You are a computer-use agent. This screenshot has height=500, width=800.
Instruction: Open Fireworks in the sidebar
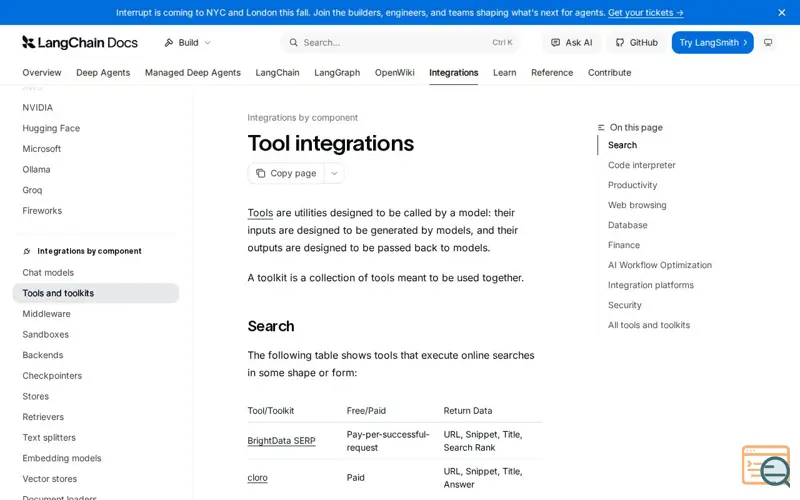click(x=42, y=211)
